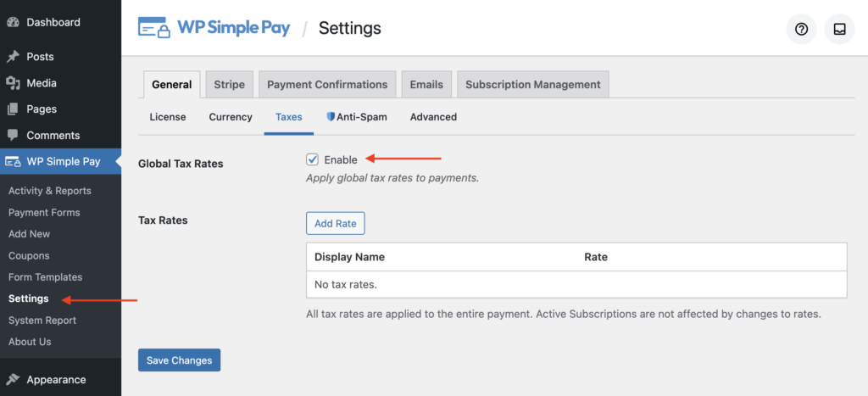868x396 pixels.
Task: Open Appearance via brush icon
Action: (13, 380)
